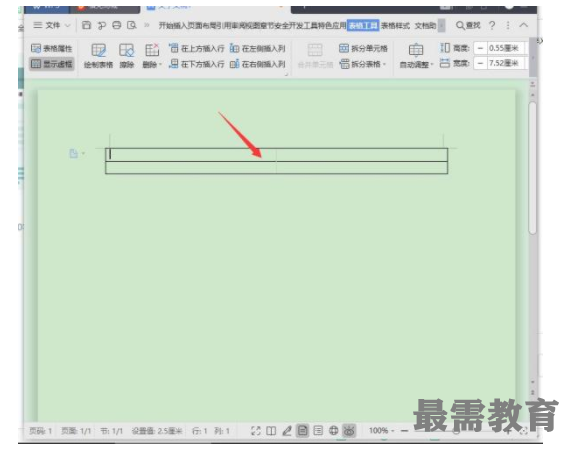
Task: Open the insert rows/columns dialog launcher
Action: coord(287,74)
